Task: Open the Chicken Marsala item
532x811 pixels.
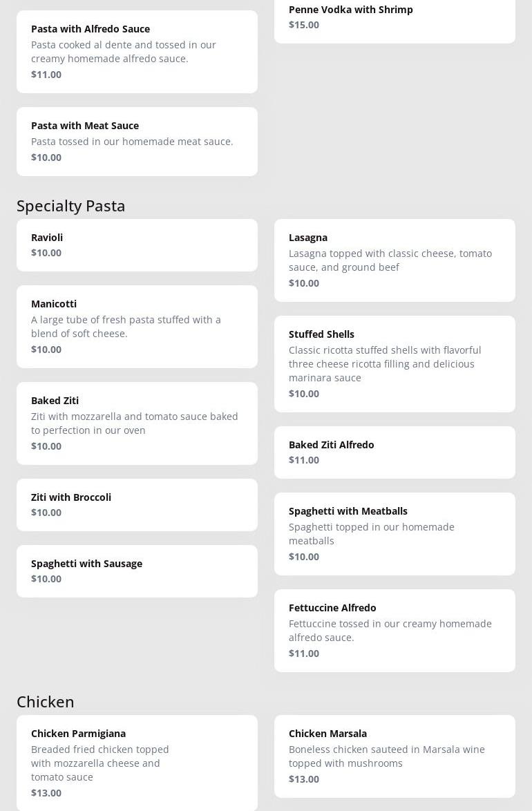Action: (x=394, y=756)
